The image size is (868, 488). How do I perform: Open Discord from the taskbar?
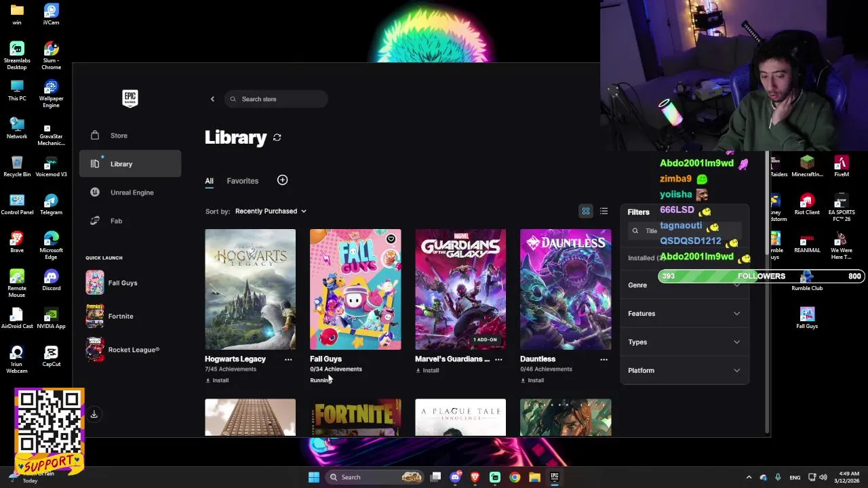point(455,477)
